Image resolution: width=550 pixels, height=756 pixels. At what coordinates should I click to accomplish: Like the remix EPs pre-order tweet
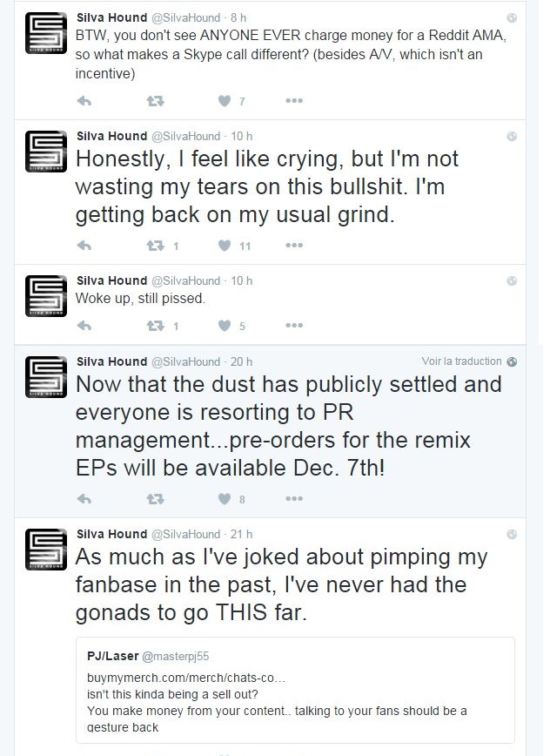[225, 498]
